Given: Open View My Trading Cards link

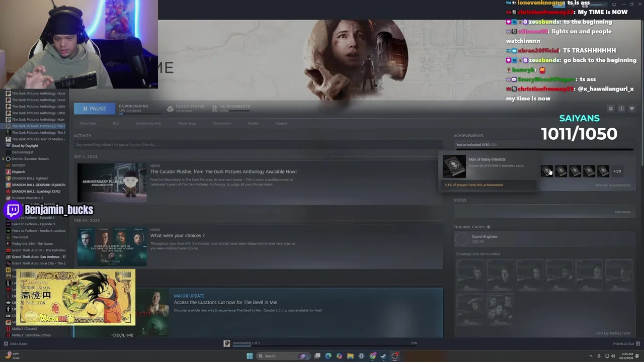Looking at the screenshot, I should (612, 333).
